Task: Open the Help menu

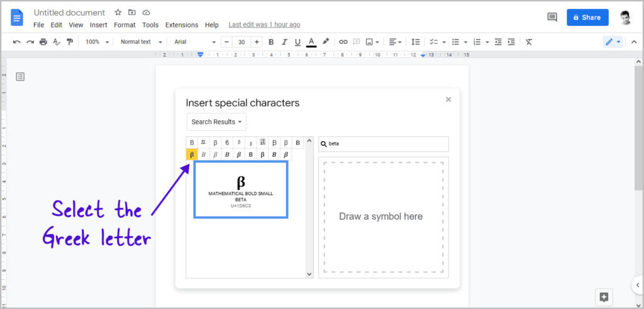Action: [211, 25]
